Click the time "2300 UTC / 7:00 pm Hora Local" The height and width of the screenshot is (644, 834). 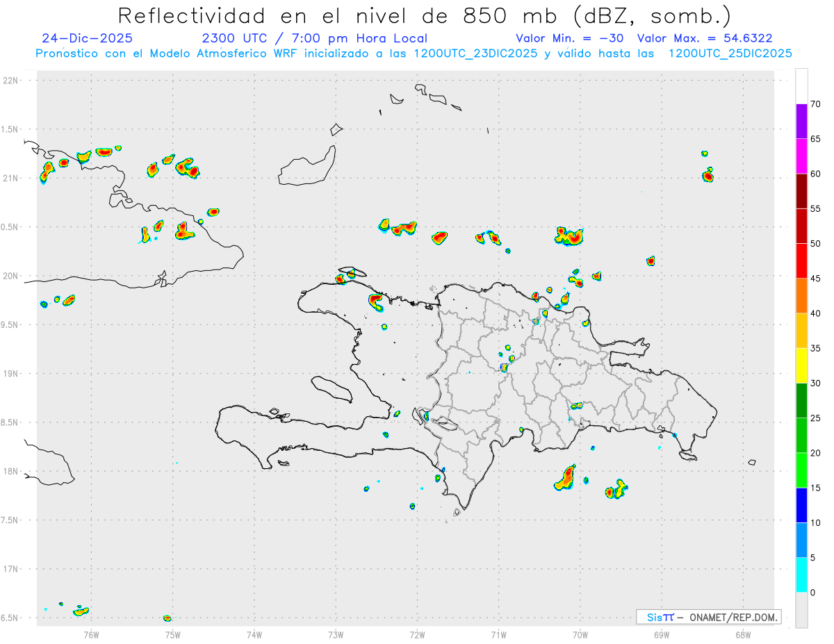coord(314,38)
